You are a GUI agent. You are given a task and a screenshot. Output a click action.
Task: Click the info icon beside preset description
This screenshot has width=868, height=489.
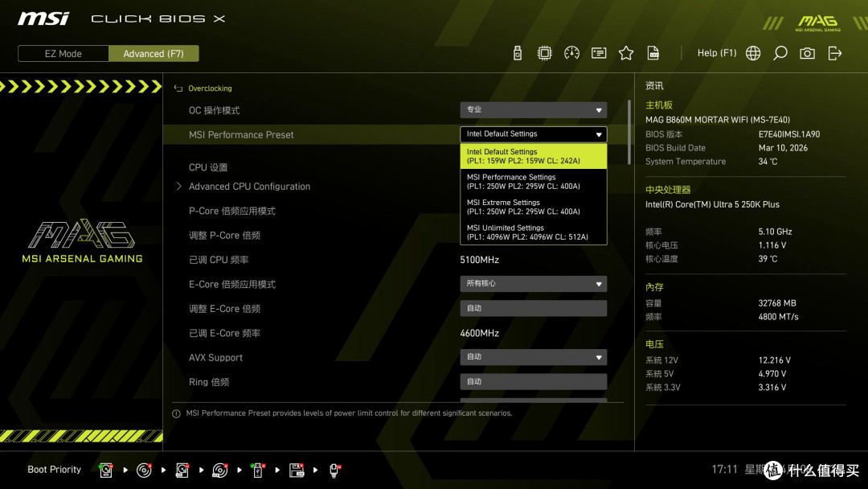point(176,413)
